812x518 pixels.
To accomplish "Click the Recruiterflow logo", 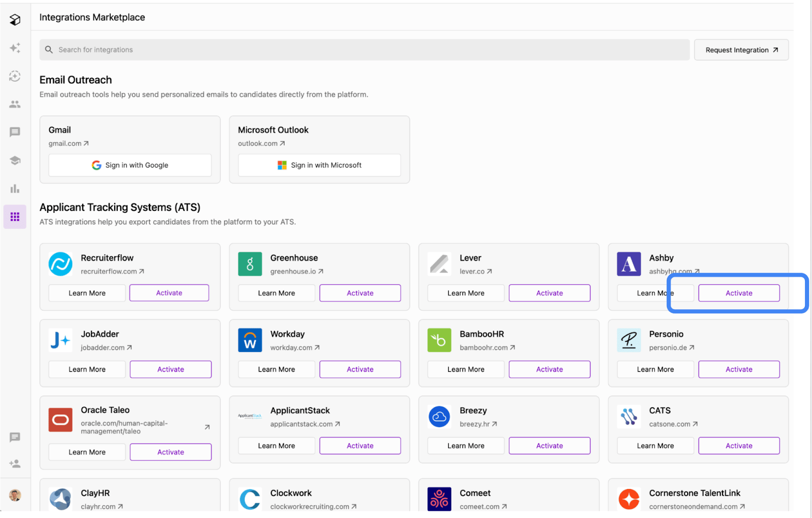I will 60,264.
